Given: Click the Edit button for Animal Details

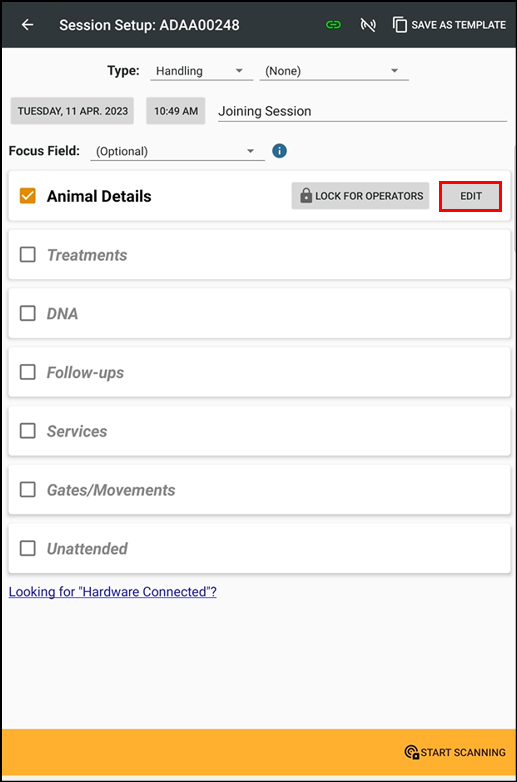Looking at the screenshot, I should click(x=470, y=196).
